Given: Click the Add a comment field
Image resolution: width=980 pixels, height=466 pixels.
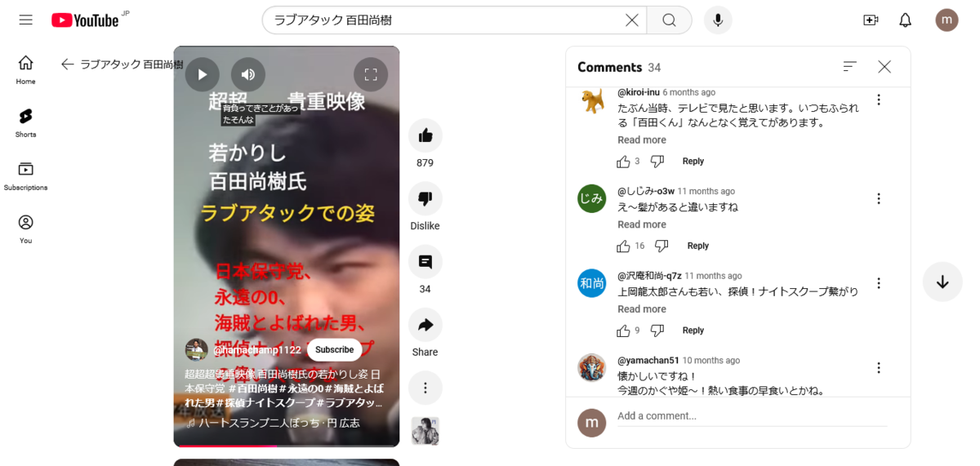Looking at the screenshot, I should (x=751, y=416).
